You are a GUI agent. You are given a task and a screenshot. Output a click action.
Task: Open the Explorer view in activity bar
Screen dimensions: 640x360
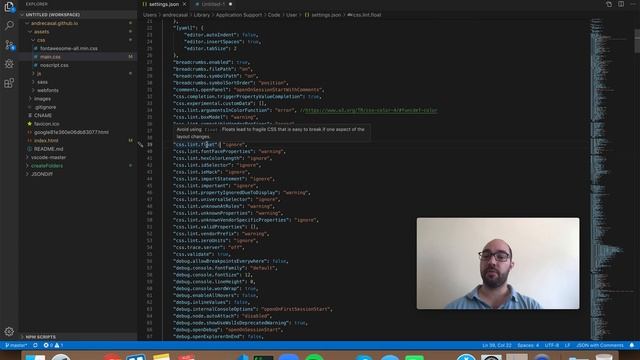click(9, 7)
